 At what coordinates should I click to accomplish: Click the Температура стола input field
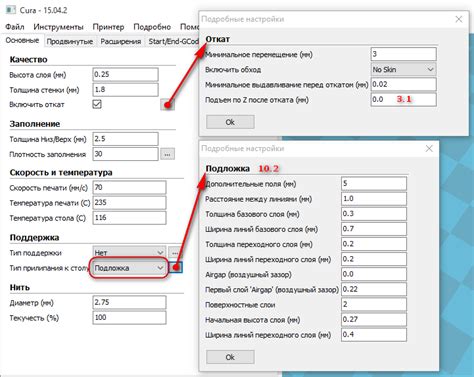point(129,218)
